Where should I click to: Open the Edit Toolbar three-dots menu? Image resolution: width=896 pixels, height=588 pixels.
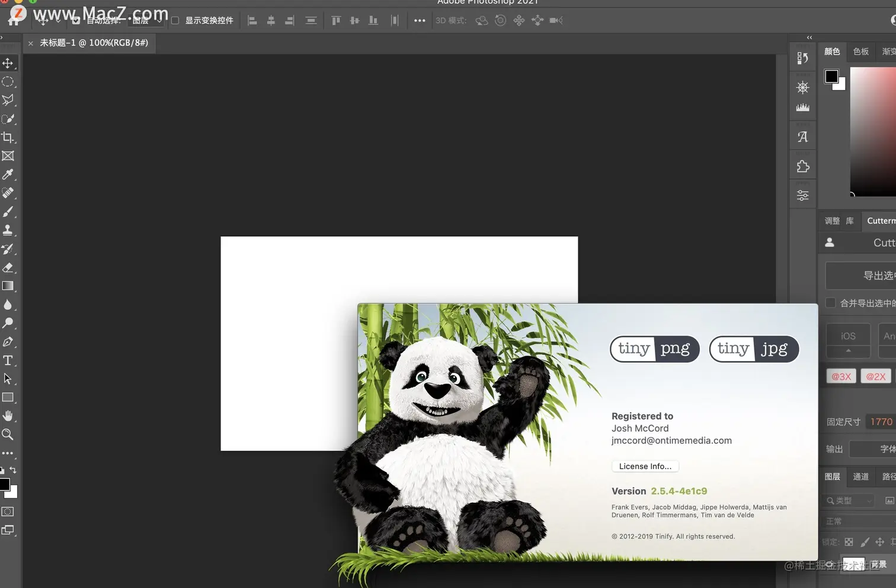(8, 453)
